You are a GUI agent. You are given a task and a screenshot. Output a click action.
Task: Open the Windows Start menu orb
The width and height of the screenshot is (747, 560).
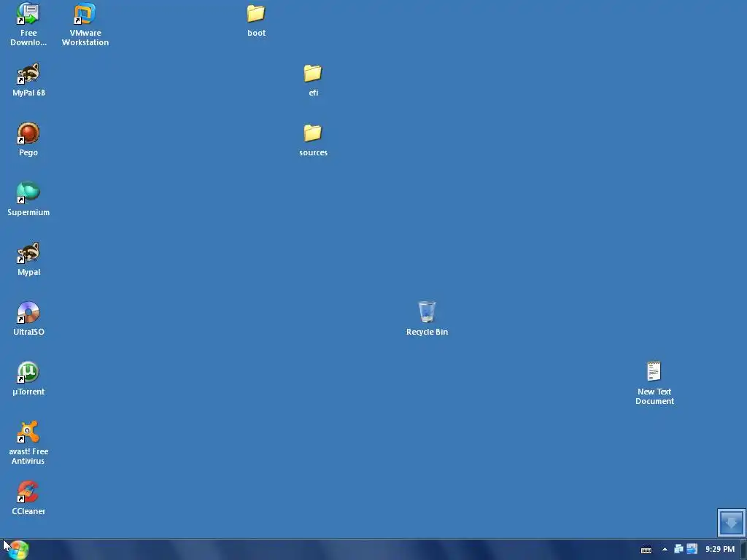point(18,550)
